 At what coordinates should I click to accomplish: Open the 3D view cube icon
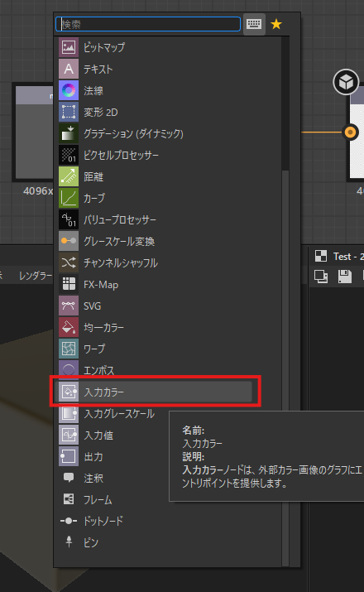click(346, 81)
